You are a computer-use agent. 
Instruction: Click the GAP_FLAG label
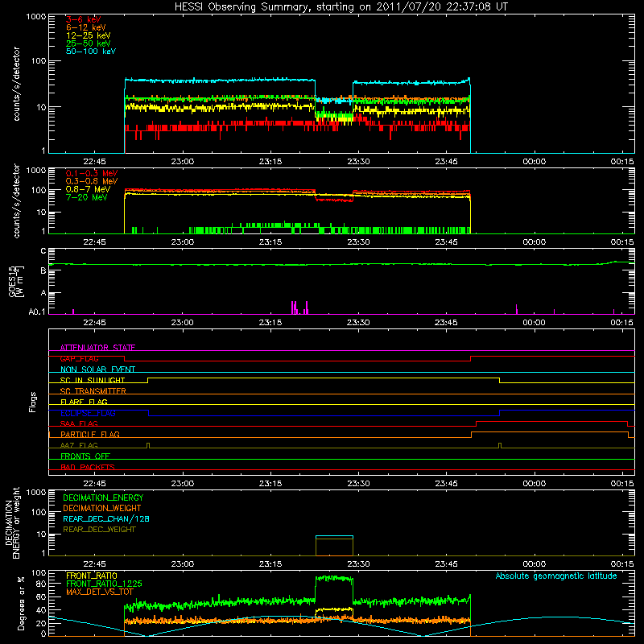pyautogui.click(x=79, y=358)
